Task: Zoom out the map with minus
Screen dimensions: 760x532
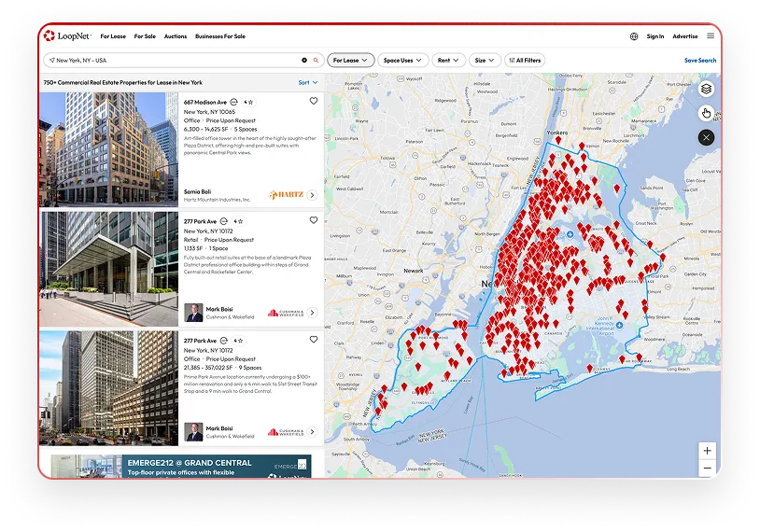Action: click(707, 468)
